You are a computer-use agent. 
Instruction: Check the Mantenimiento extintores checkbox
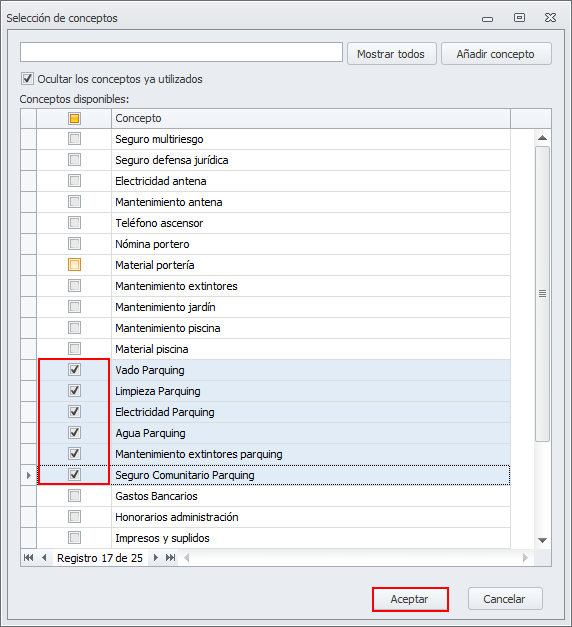point(74,286)
